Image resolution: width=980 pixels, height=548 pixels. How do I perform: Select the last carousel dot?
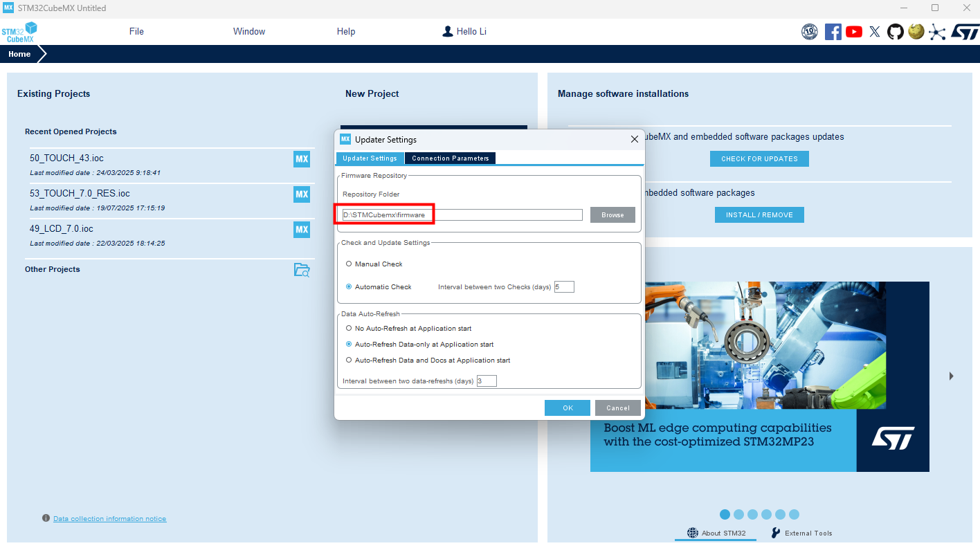794,514
